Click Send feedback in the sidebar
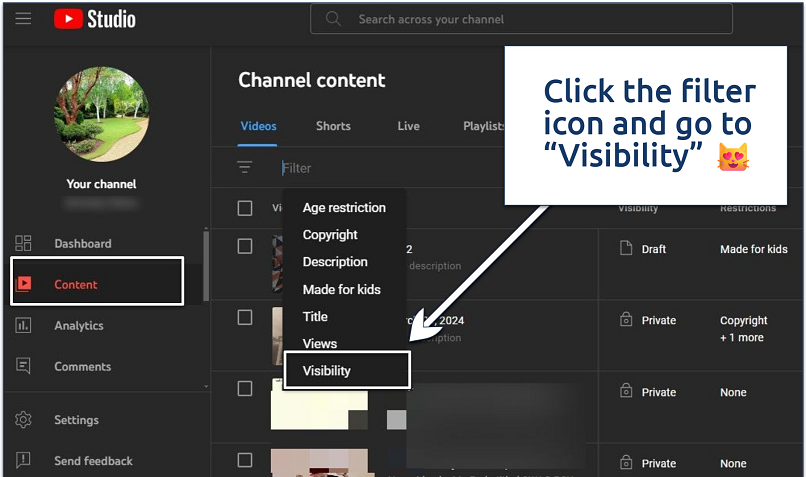 pyautogui.click(x=92, y=461)
